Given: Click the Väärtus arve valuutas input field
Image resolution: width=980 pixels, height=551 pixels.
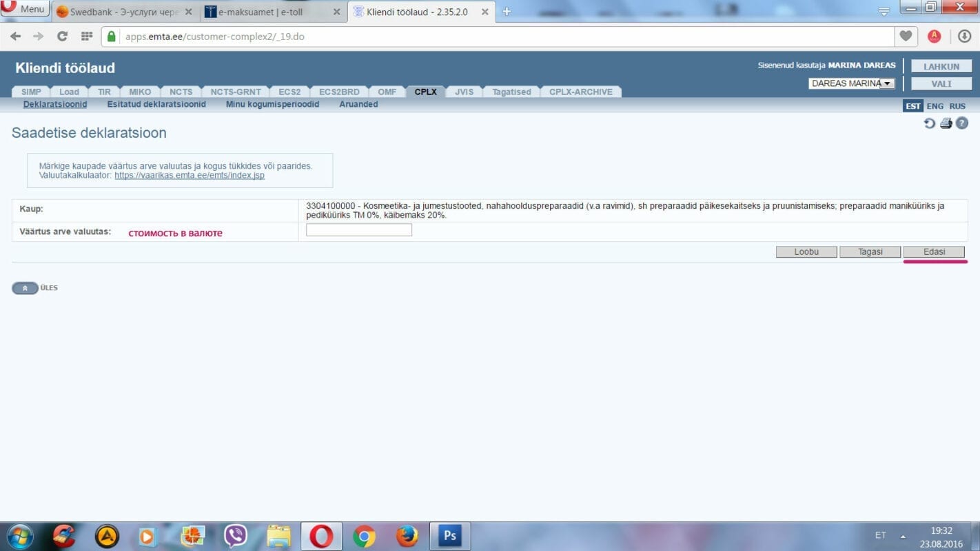Looking at the screenshot, I should (358, 230).
